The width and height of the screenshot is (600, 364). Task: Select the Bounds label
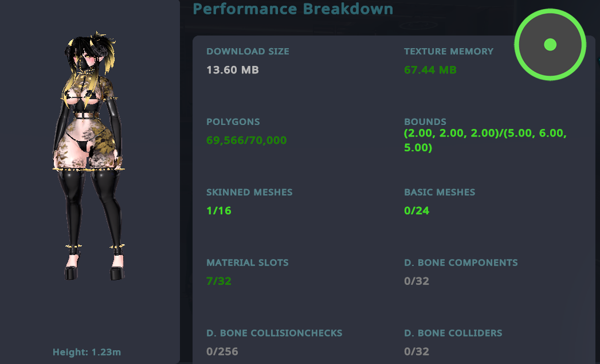tap(425, 122)
